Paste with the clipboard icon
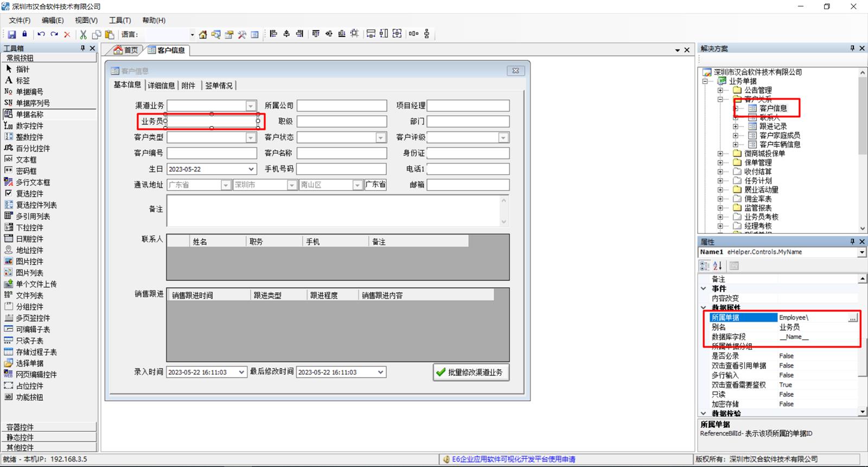 pyautogui.click(x=110, y=34)
